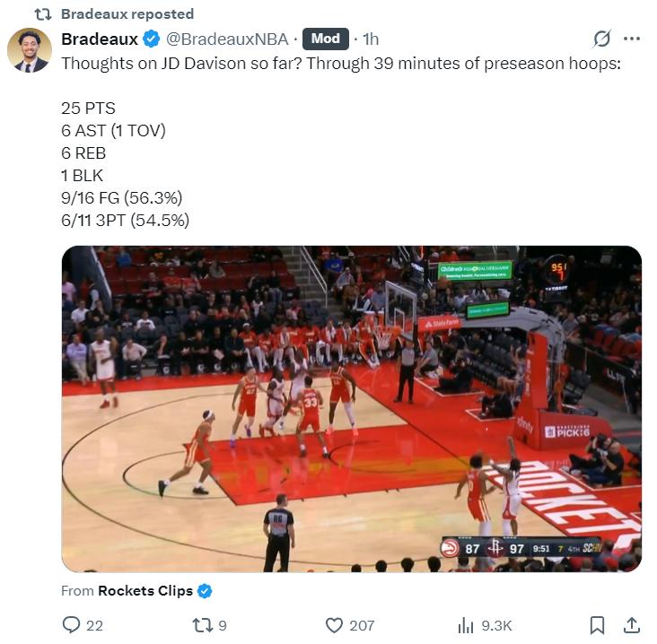Click the 'Bradeaux reposted' header text
Image resolution: width=657 pixels, height=644 pixels.
pos(127,13)
